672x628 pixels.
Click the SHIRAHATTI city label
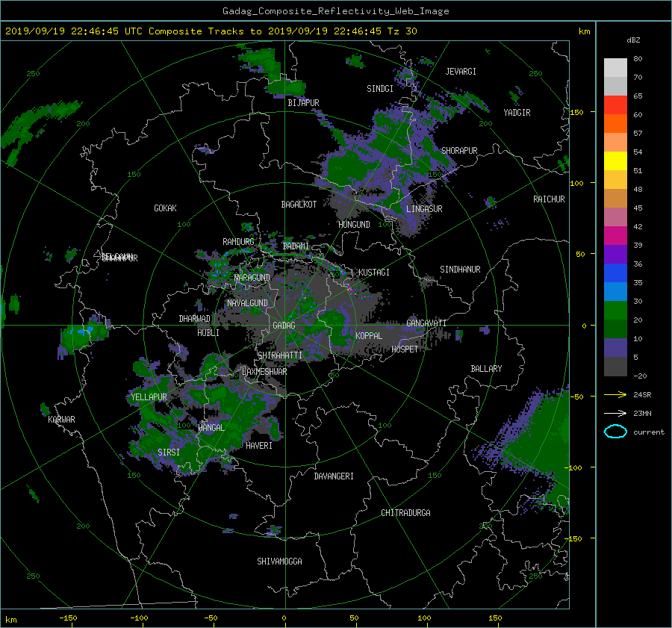(280, 355)
